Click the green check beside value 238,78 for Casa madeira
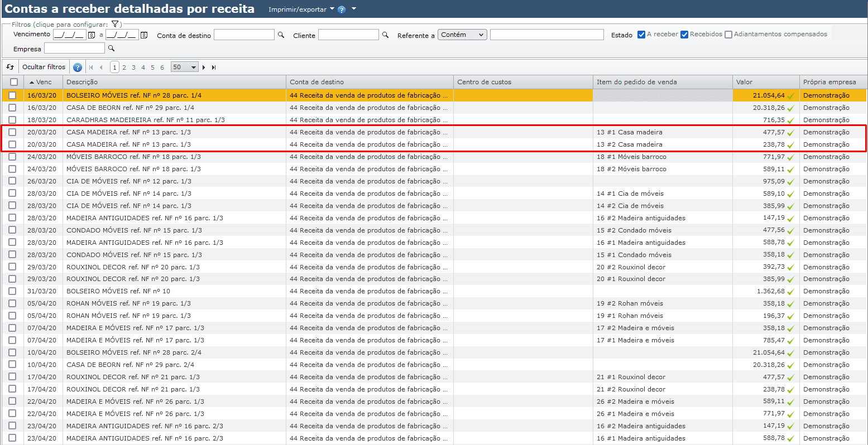 click(790, 145)
